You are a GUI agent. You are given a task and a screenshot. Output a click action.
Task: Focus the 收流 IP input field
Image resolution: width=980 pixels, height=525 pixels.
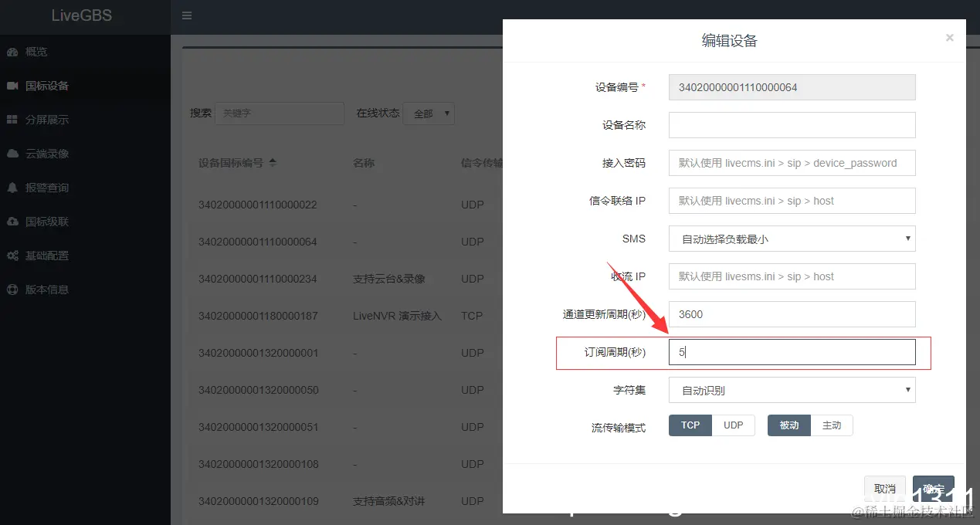(792, 276)
